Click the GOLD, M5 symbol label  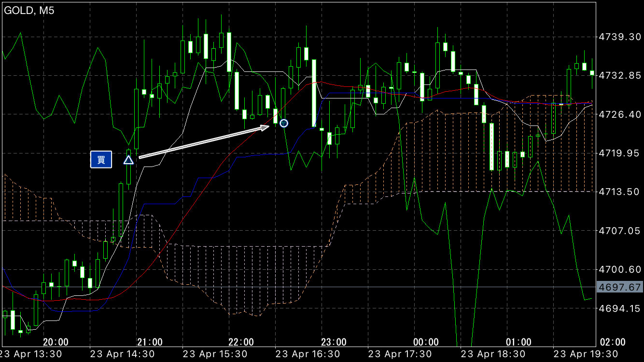coord(29,11)
